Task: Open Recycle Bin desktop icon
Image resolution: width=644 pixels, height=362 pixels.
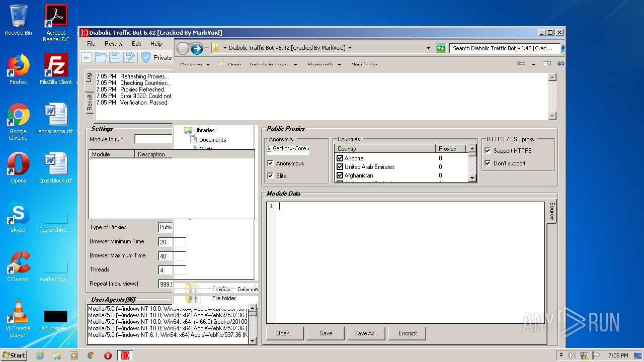Action: (x=18, y=20)
